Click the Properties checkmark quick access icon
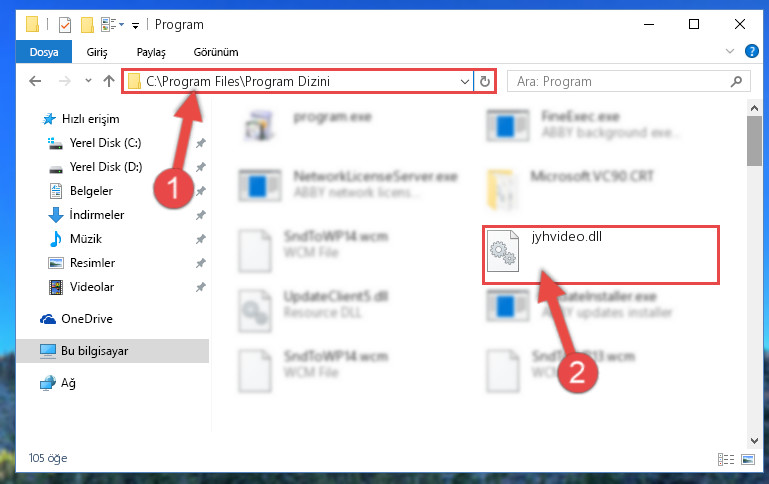The height and width of the screenshot is (484, 769). [x=65, y=25]
